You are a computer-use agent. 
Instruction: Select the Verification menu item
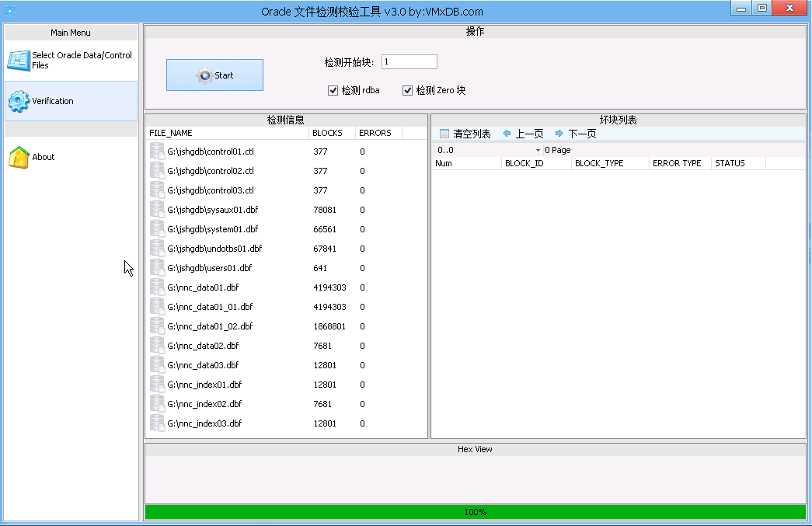pos(71,101)
